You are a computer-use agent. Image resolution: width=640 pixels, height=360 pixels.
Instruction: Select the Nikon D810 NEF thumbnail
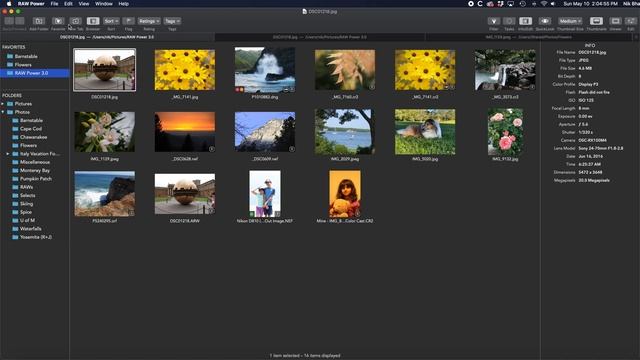click(x=265, y=194)
